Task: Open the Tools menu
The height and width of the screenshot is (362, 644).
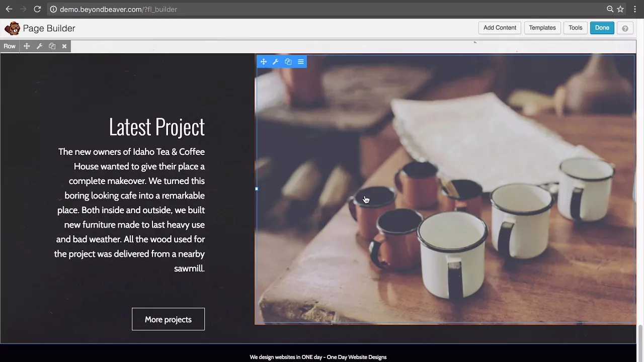Action: click(x=575, y=28)
